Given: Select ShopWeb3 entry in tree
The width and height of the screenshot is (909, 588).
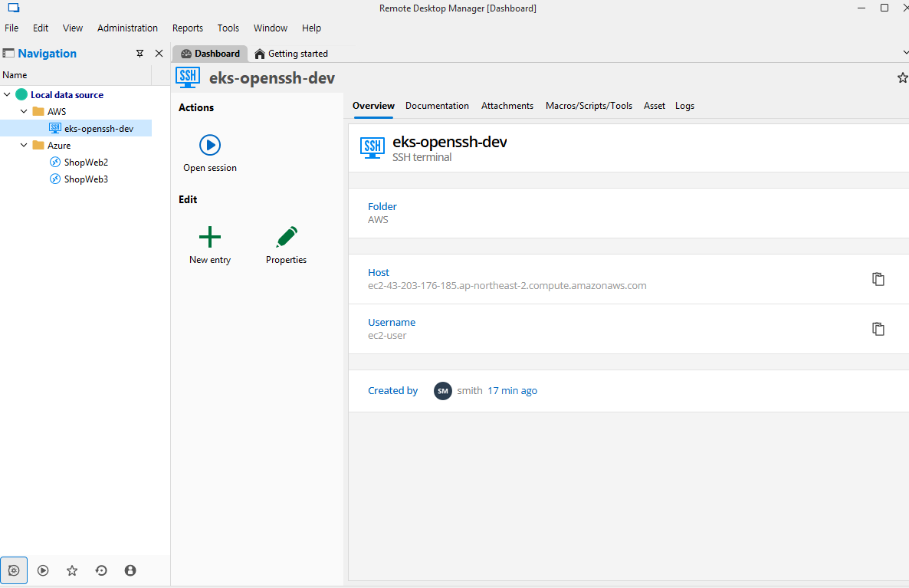Looking at the screenshot, I should pos(86,179).
